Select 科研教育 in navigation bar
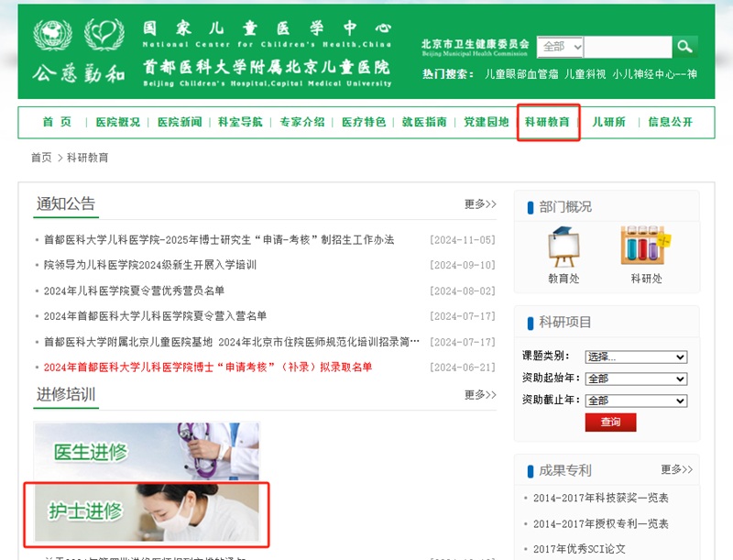The image size is (733, 560). (547, 122)
